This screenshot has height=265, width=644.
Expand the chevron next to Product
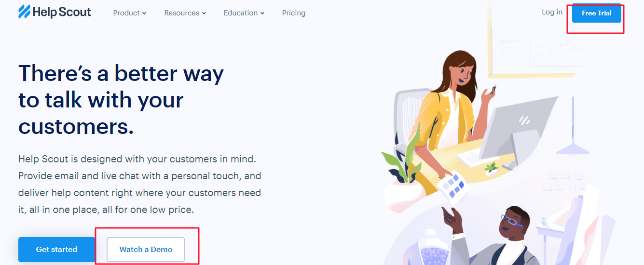click(145, 13)
